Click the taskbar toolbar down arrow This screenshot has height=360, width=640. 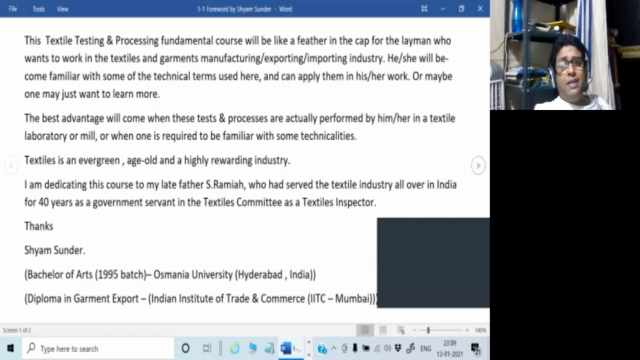tap(309, 354)
